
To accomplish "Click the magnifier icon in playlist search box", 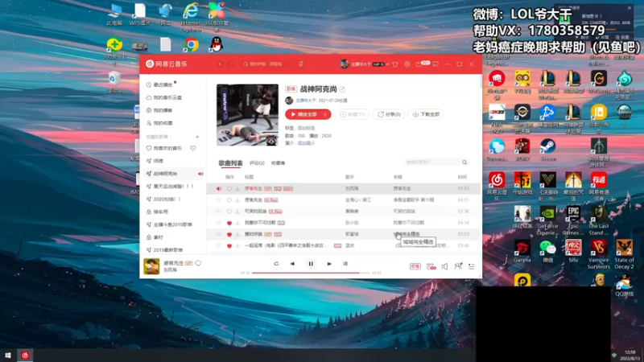I will [x=464, y=162].
